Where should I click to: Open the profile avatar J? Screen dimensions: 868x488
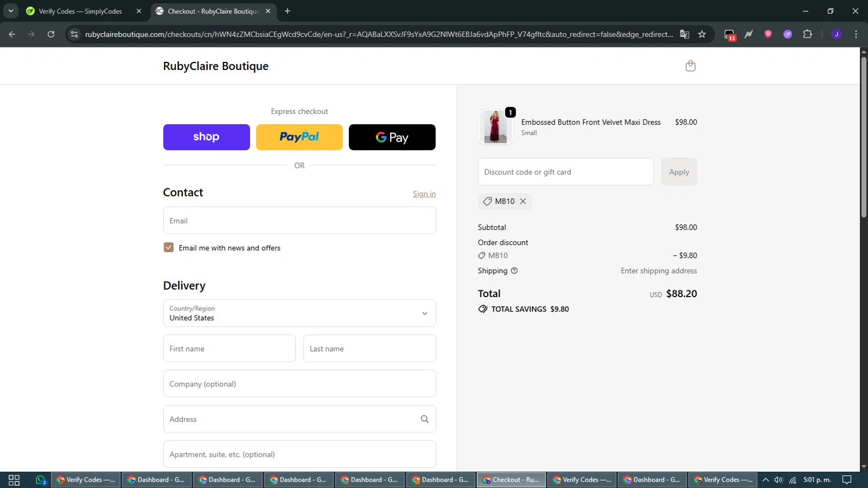click(836, 34)
